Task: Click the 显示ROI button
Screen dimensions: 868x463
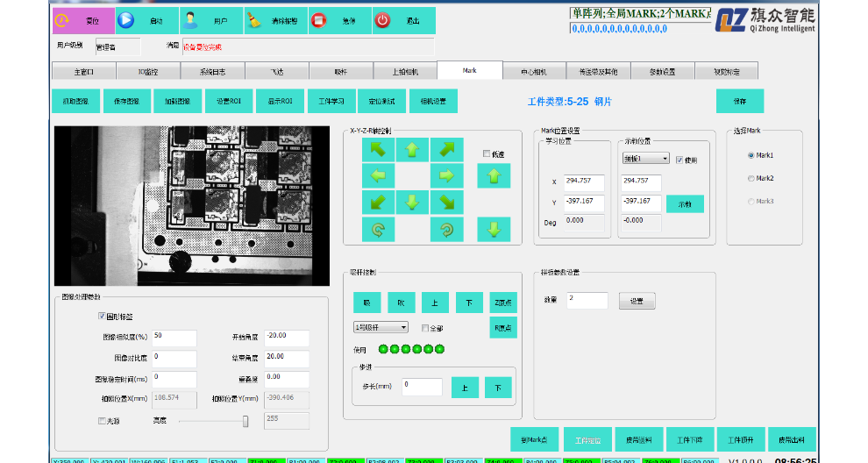Action: 280,102
